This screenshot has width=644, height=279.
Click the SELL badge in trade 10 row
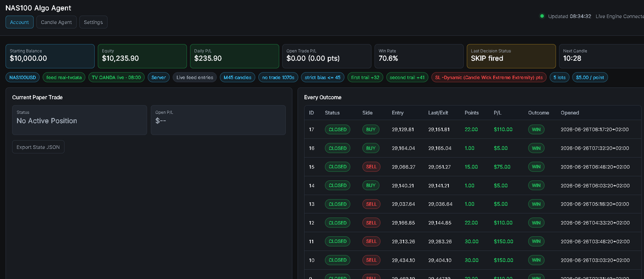[x=371, y=260]
